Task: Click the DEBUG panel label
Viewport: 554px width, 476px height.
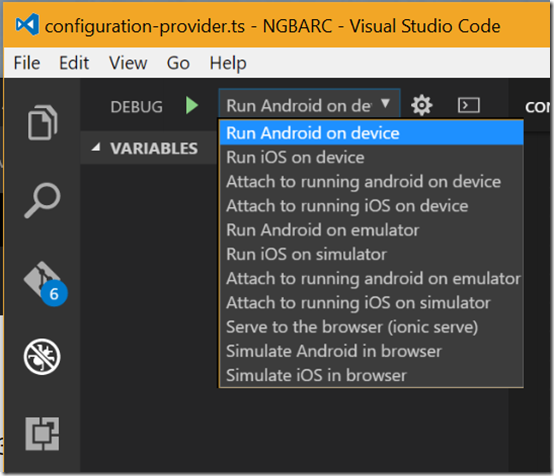Action: coord(136,107)
